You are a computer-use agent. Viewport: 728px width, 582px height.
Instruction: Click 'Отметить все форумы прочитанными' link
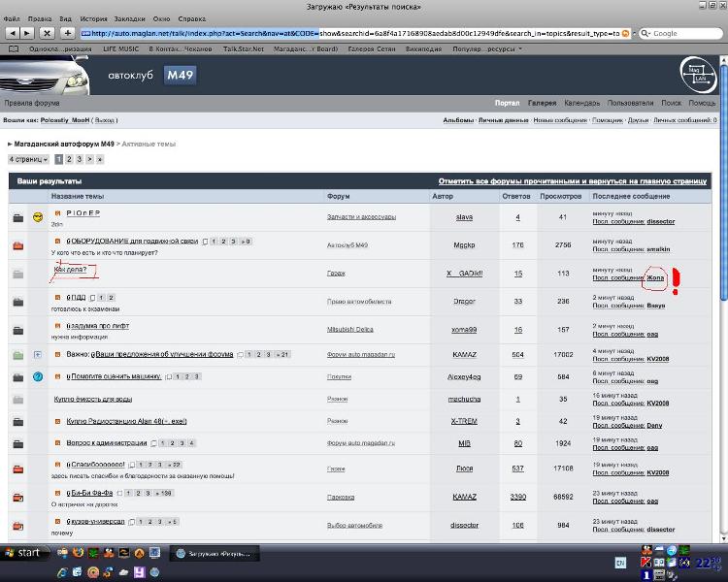[x=573, y=181]
